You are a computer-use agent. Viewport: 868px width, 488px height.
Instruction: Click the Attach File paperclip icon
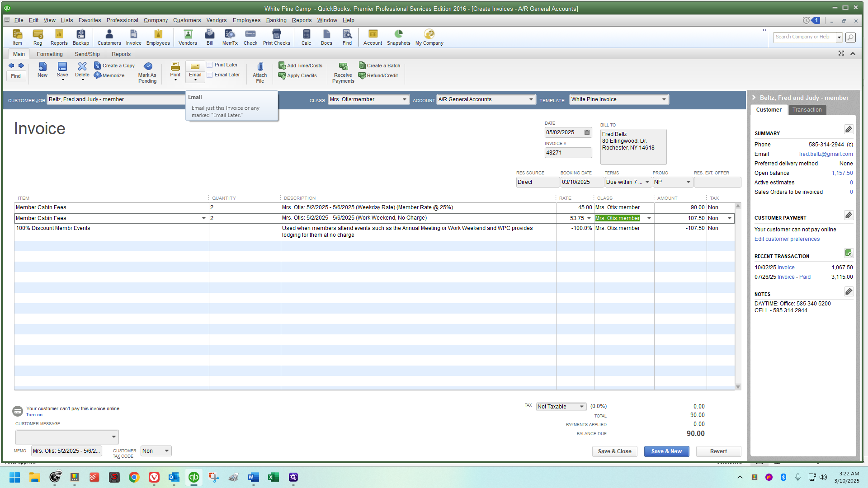click(260, 67)
